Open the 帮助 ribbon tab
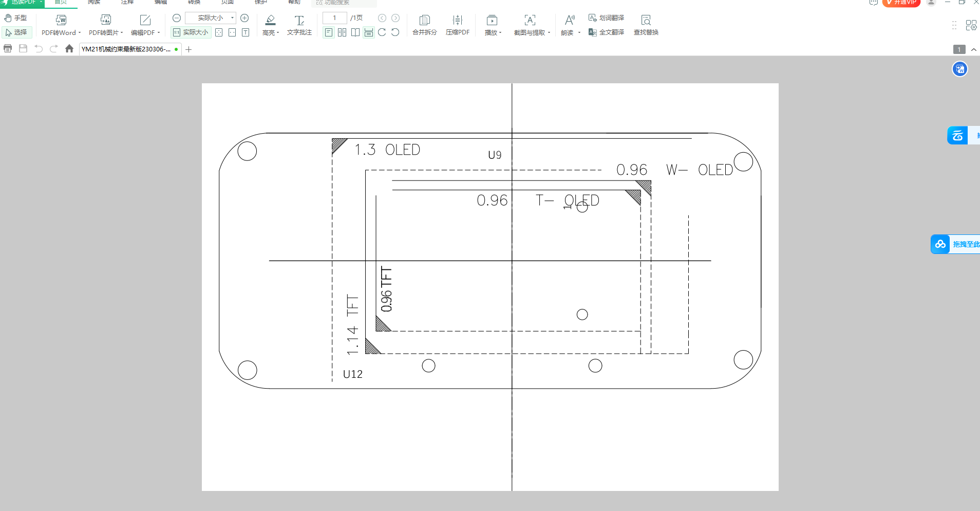Image resolution: width=980 pixels, height=511 pixels. coord(294,2)
